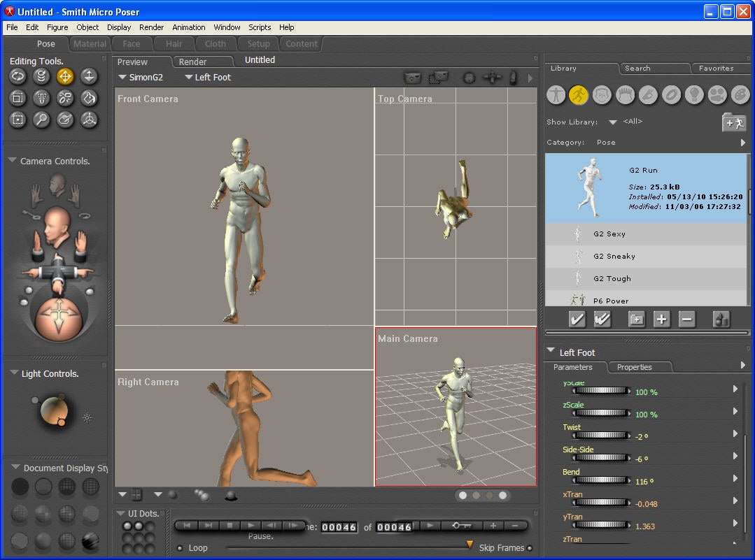Click the add to library folder icon

[733, 123]
